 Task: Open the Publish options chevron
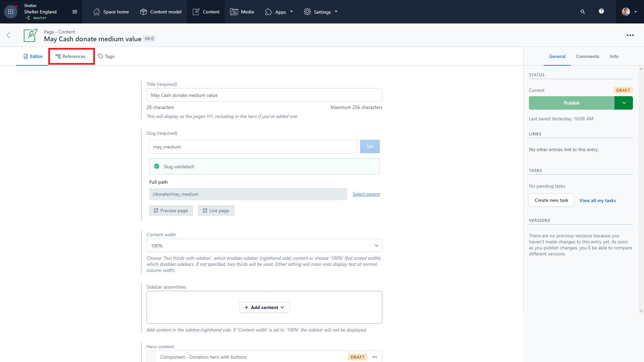[x=624, y=103]
